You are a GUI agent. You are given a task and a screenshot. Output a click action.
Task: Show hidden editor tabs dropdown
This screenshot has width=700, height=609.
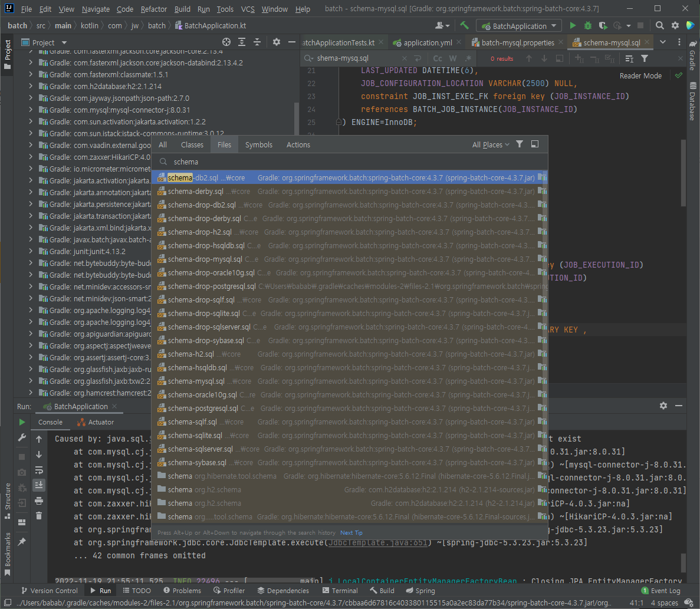[x=663, y=42]
